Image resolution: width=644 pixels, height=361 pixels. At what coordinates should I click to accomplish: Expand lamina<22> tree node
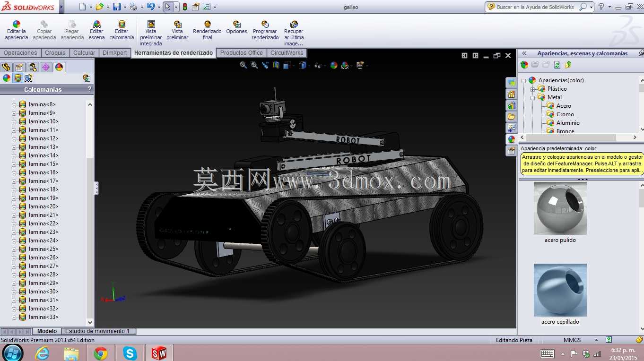click(14, 223)
